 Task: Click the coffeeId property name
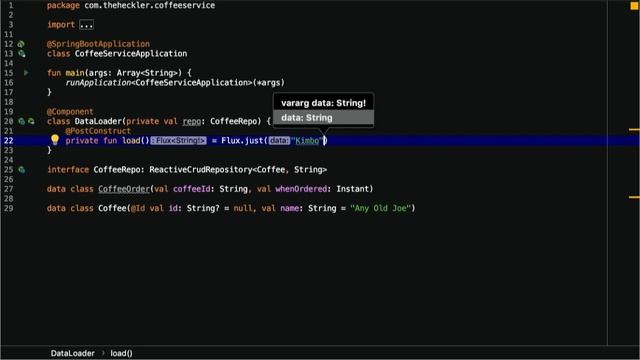coord(191,189)
